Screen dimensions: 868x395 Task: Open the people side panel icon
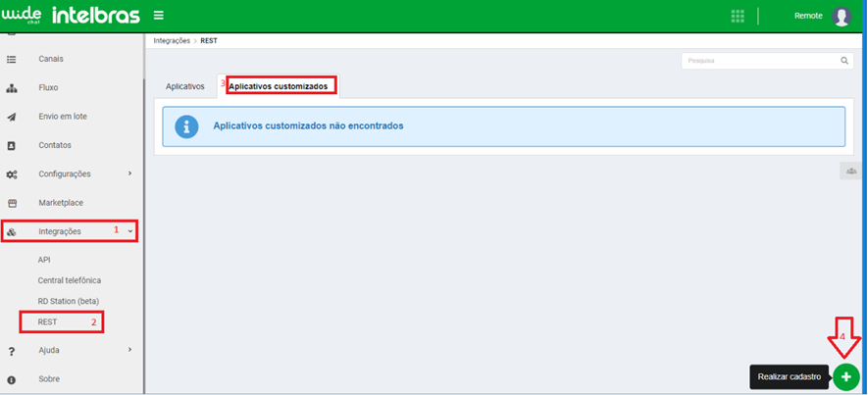[x=850, y=172]
